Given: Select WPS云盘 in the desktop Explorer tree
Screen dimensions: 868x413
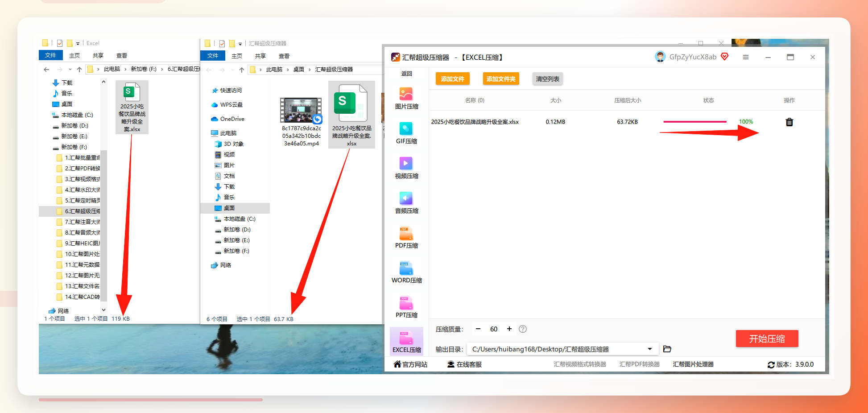Looking at the screenshot, I should (227, 105).
